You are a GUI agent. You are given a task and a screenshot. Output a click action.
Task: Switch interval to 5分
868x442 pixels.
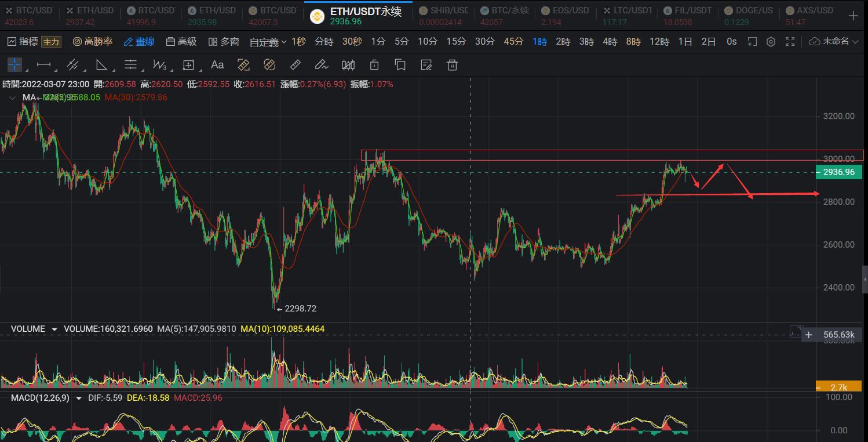pyautogui.click(x=402, y=42)
